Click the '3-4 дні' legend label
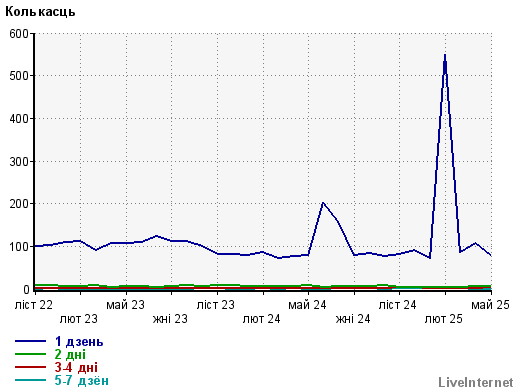 [x=76, y=367]
